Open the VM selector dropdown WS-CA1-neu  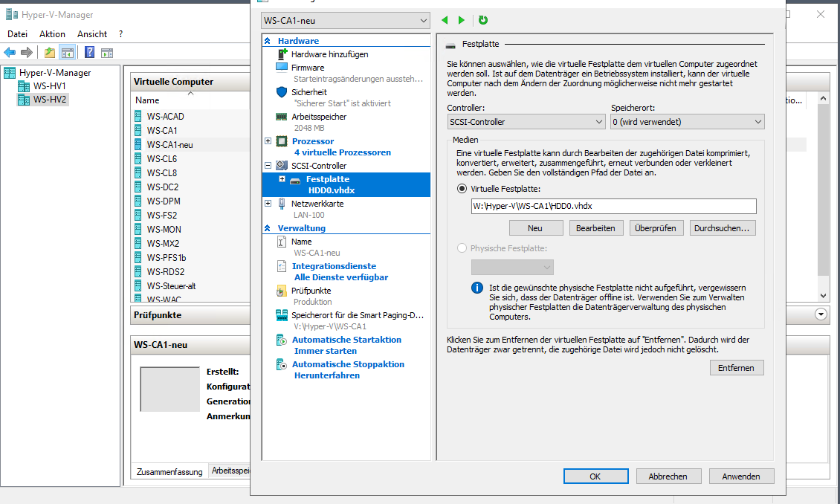click(x=346, y=20)
